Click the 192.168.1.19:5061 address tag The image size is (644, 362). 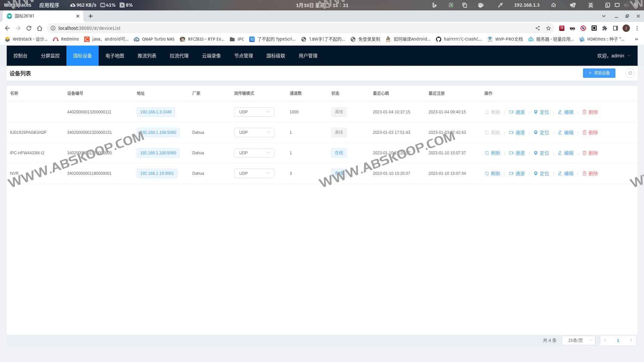tap(157, 173)
